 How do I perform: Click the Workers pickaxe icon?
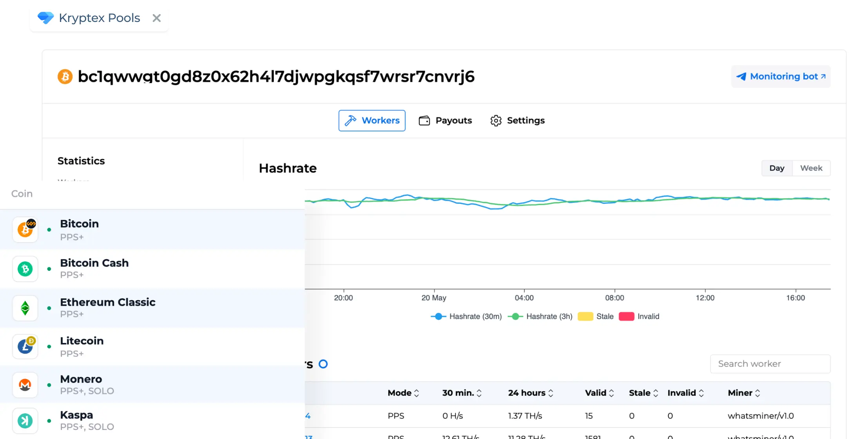pyautogui.click(x=351, y=120)
